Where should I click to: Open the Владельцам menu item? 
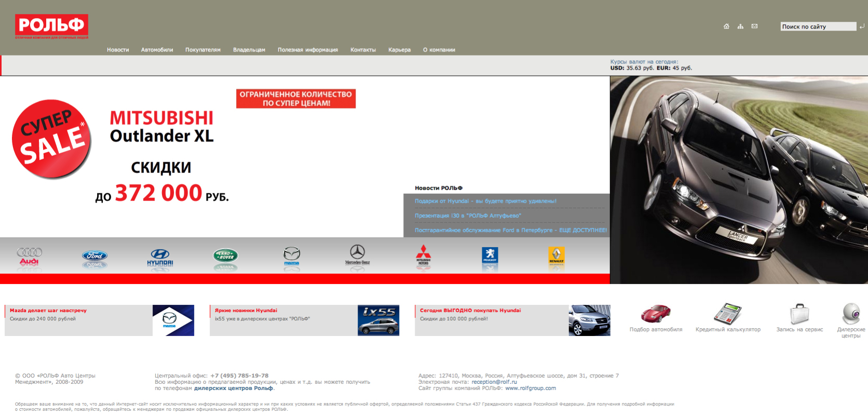tap(249, 50)
